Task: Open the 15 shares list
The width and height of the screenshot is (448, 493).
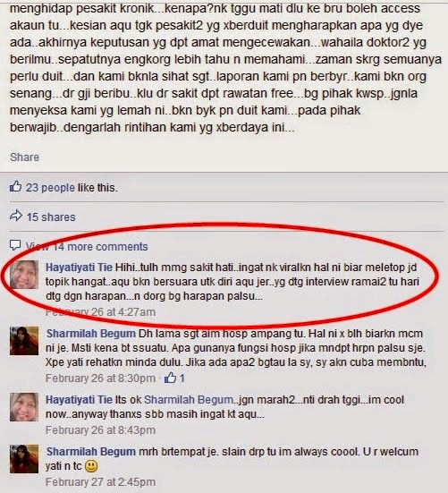Action: (51, 217)
